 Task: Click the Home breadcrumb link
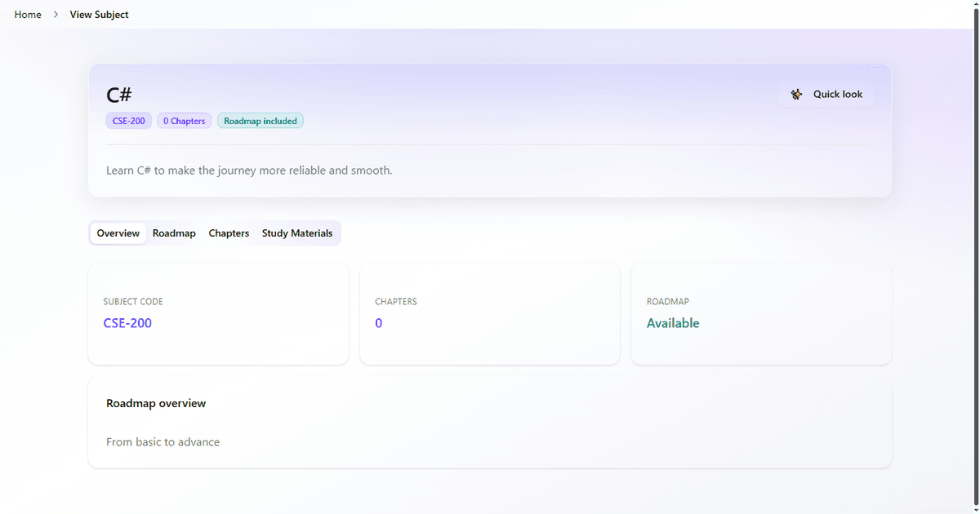[27, 14]
